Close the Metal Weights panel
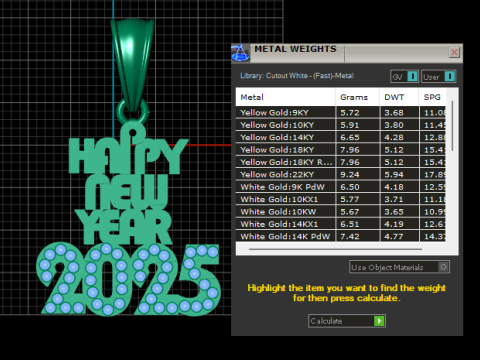 coord(454,52)
